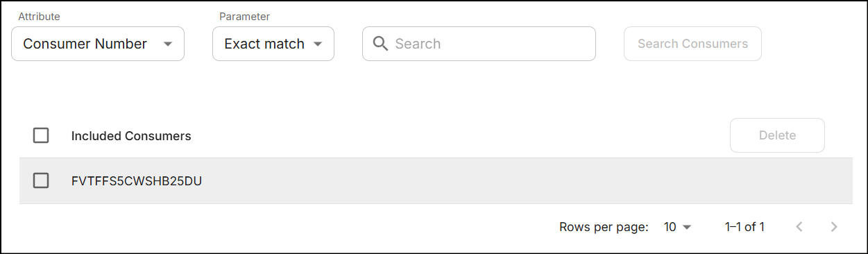Viewport: 868px width, 254px height.
Task: Open the Consumer Number attribute dropdown
Action: pos(98,44)
